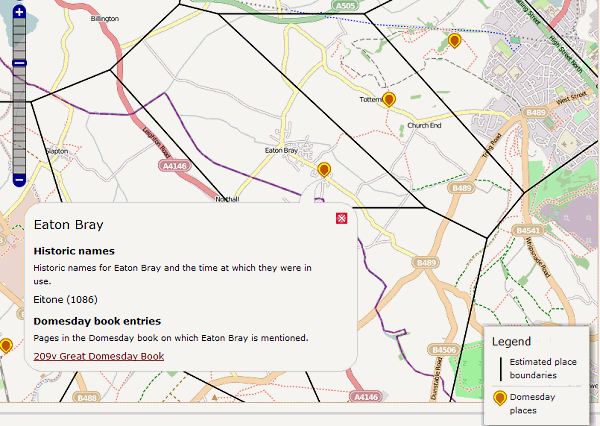Select the Totternhoe Domesday place marker
600x426 pixels.
pos(390,99)
